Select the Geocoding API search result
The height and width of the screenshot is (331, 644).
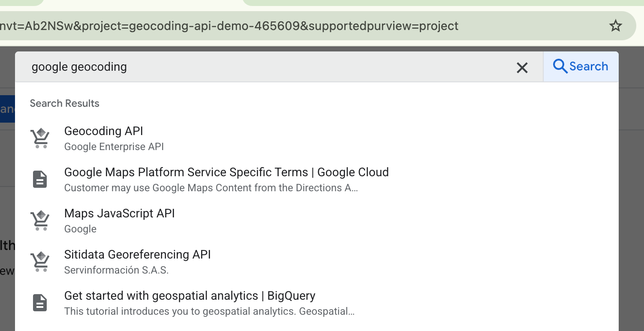(x=103, y=131)
